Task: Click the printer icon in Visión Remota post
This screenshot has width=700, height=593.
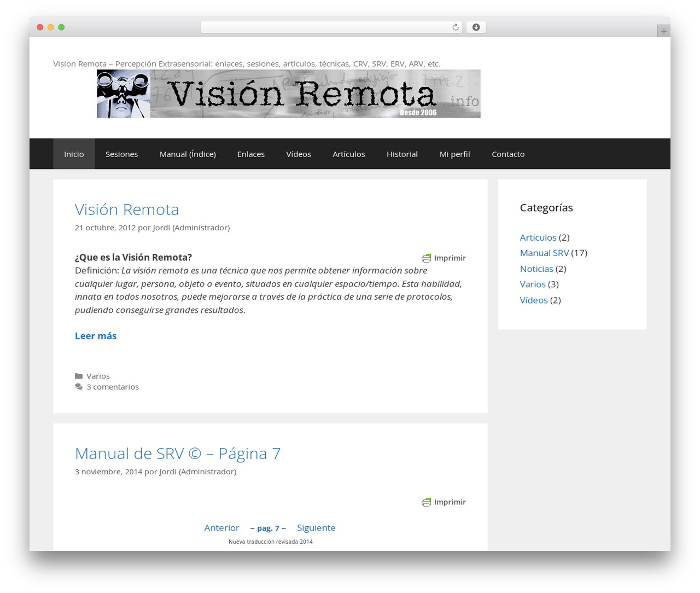Action: click(426, 258)
